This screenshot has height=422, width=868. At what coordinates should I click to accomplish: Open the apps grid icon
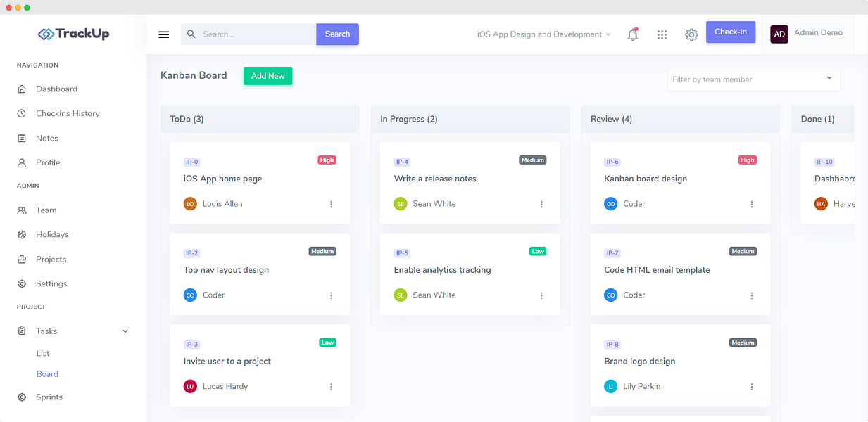point(662,34)
